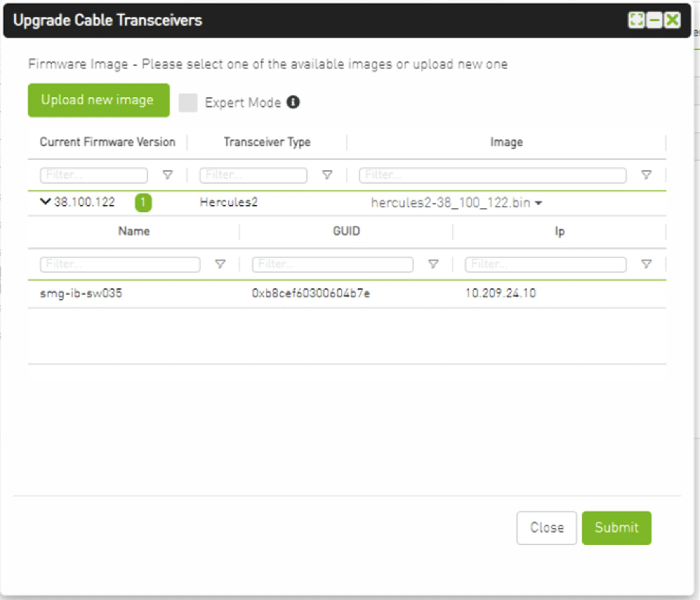Focus the Image column filter field

pos(493,175)
